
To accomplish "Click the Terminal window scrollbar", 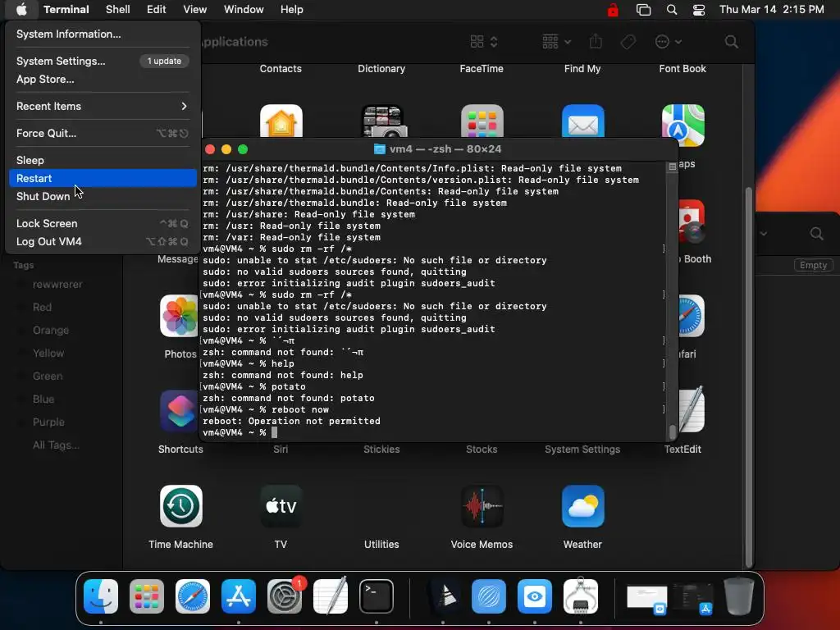I will pos(672,431).
